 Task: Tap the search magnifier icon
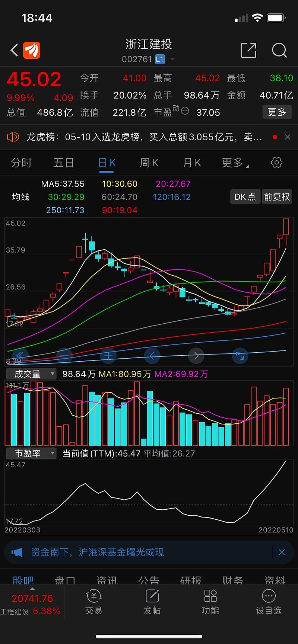point(279,50)
